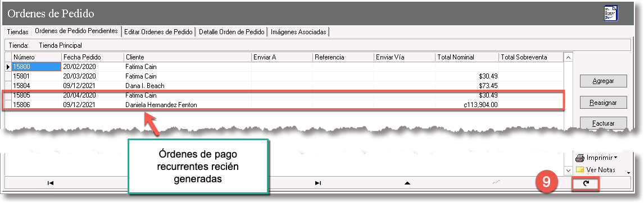Viewport: 644px width, 203px height.
Task: Click the Agregar button
Action: click(604, 81)
